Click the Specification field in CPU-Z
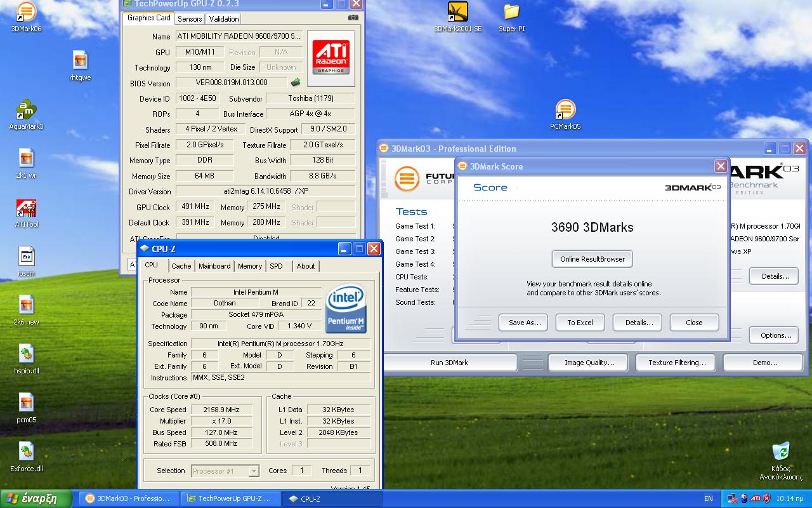This screenshot has width=812, height=508. click(280, 344)
